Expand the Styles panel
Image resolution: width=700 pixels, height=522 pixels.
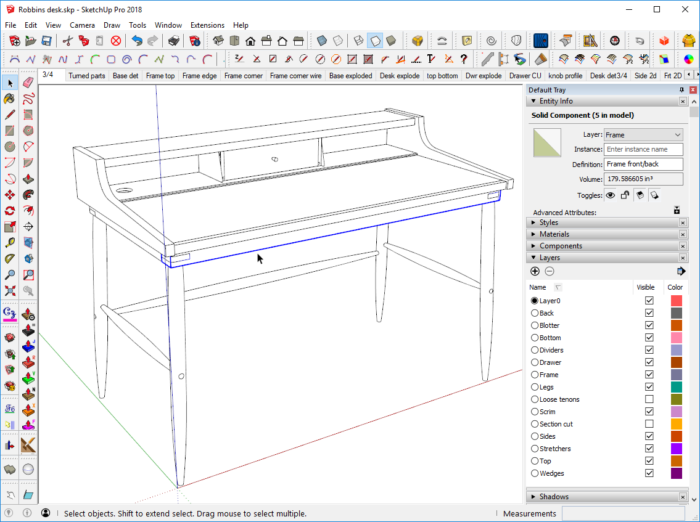[533, 222]
